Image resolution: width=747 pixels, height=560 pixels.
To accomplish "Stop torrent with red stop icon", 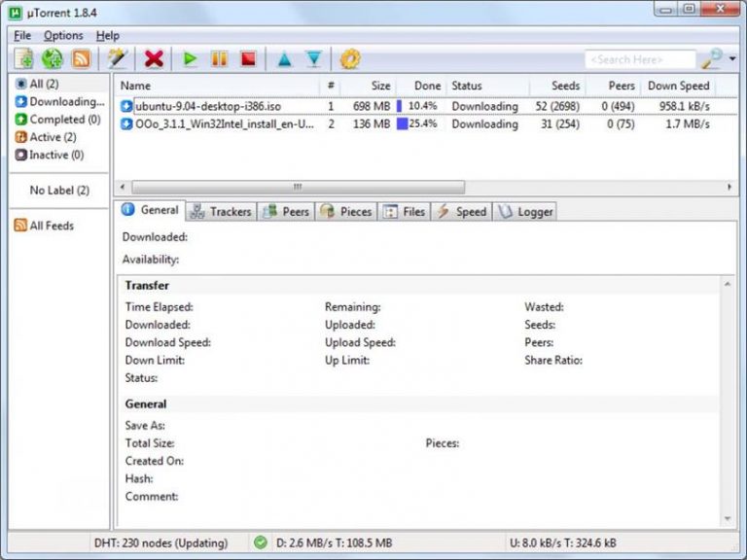I will point(249,59).
